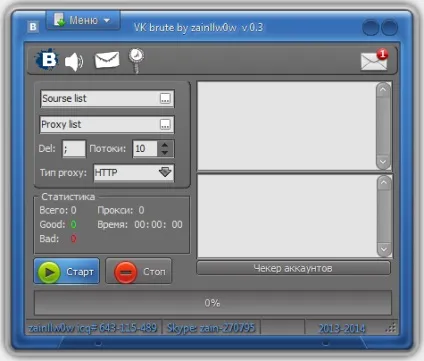Click the zainllw0w icq status bar text
This screenshot has height=361, width=424.
(x=92, y=328)
